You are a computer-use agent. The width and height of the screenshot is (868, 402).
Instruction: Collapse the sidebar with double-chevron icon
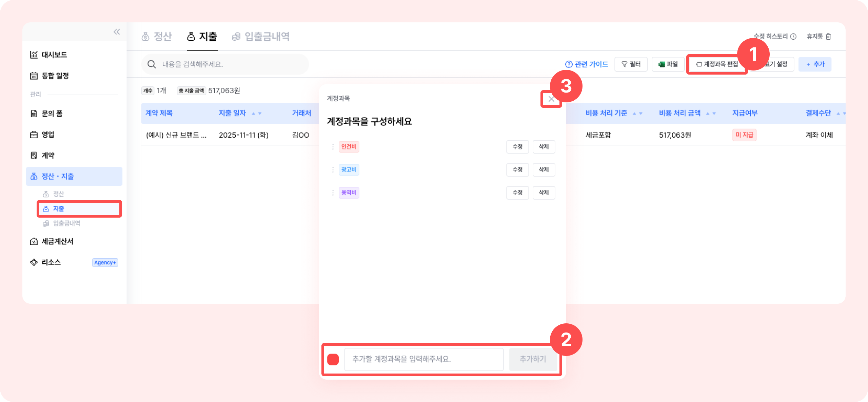[117, 32]
